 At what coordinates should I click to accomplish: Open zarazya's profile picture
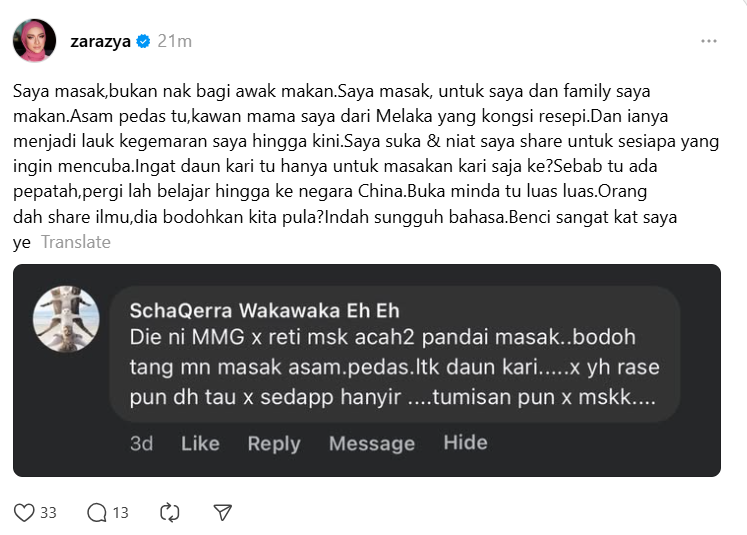click(34, 40)
